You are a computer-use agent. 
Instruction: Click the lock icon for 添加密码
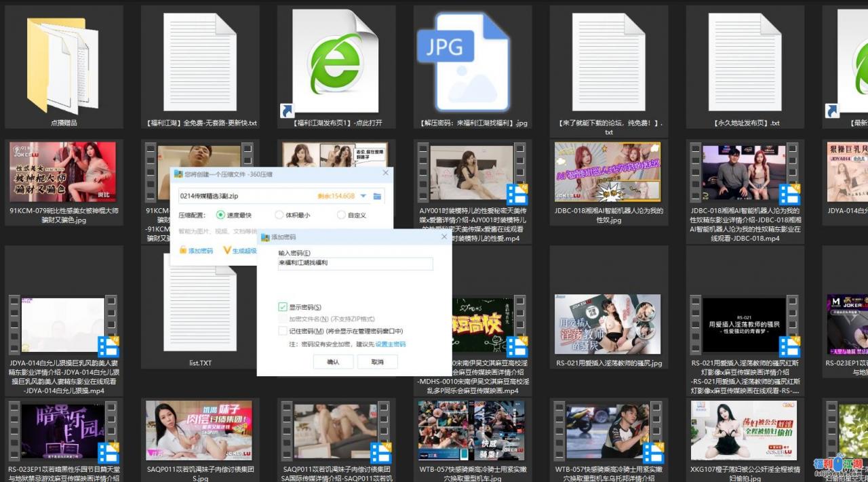pyautogui.click(x=183, y=251)
